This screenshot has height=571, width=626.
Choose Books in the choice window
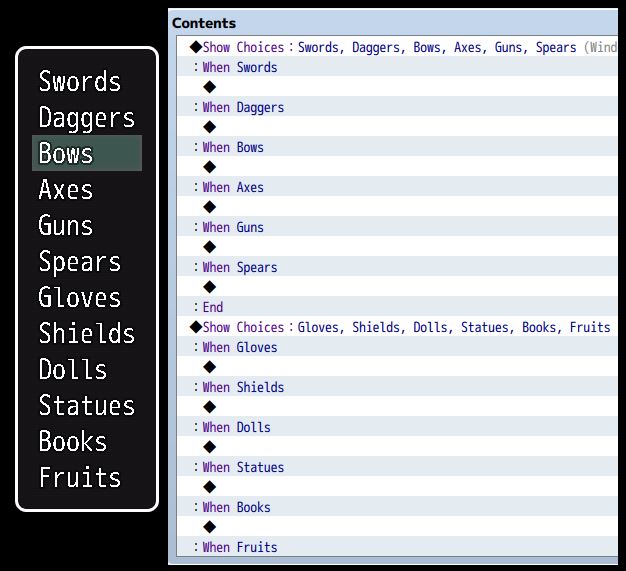(x=87, y=441)
